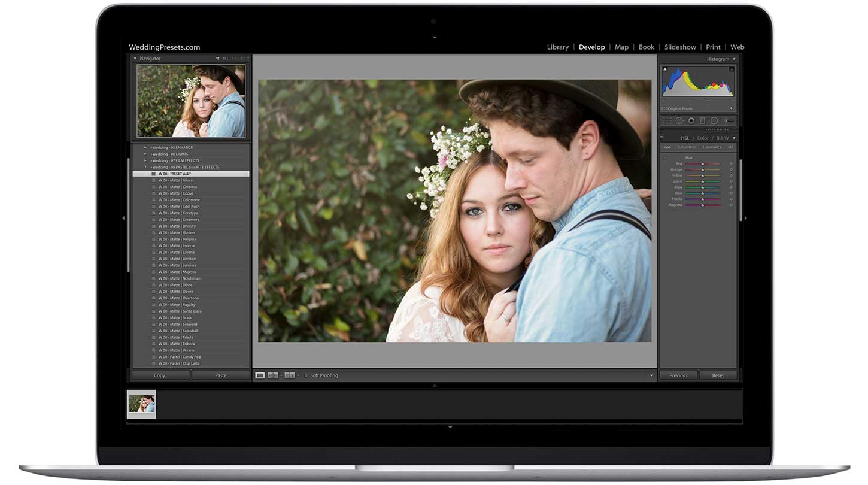Open the Library module
The width and height of the screenshot is (868, 485).
[x=558, y=47]
